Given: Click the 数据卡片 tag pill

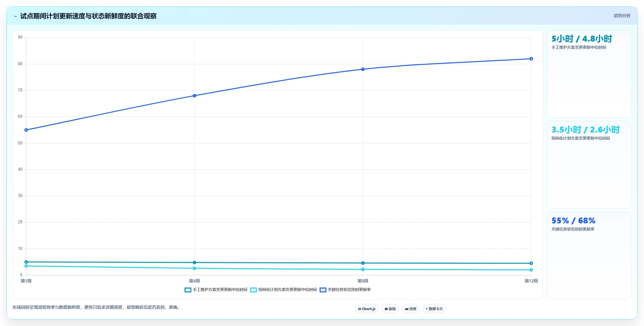Looking at the screenshot, I should coord(434,309).
